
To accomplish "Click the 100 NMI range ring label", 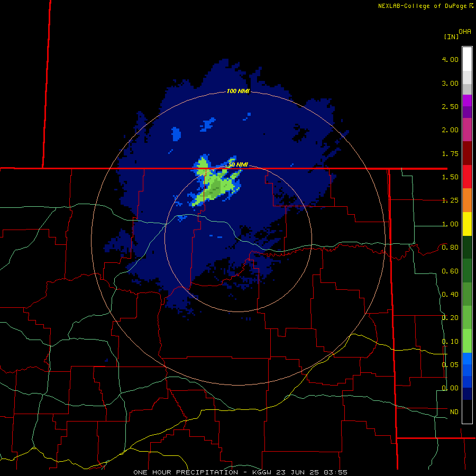I will 238,91.
